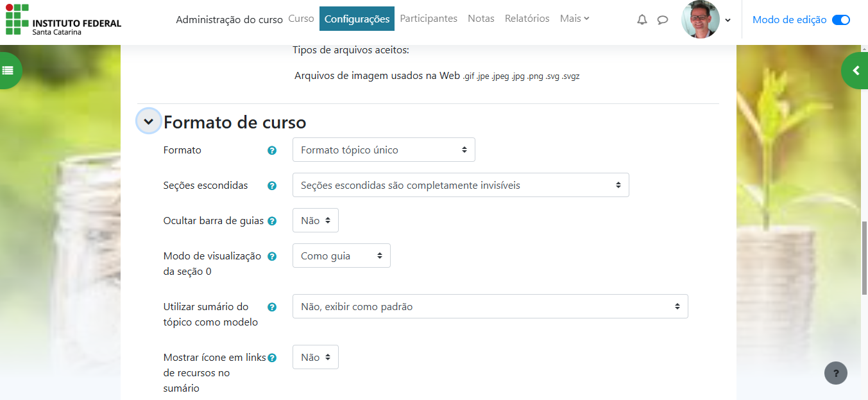Toggle the Modo de edição switch
The height and width of the screenshot is (400, 868).
(840, 20)
